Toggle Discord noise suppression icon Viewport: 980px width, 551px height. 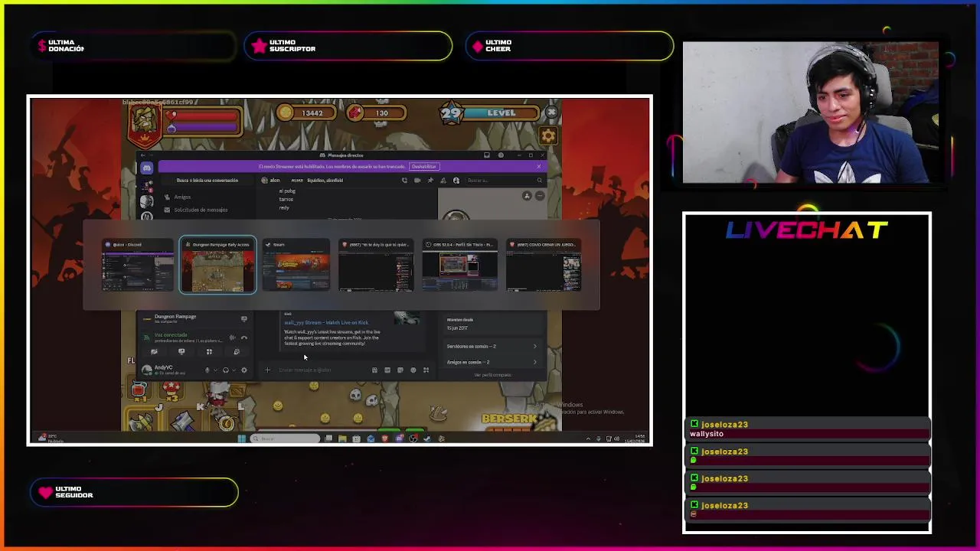(232, 337)
